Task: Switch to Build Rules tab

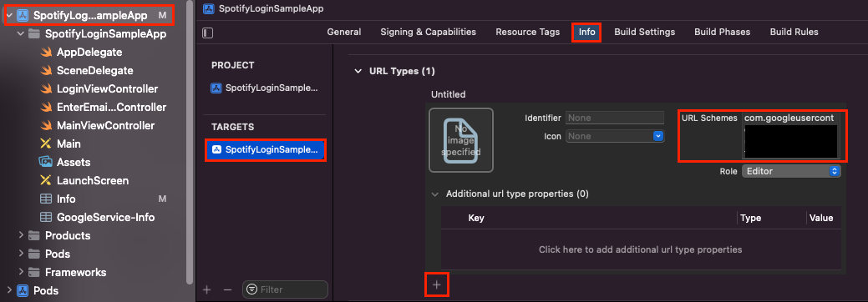Action: tap(794, 32)
